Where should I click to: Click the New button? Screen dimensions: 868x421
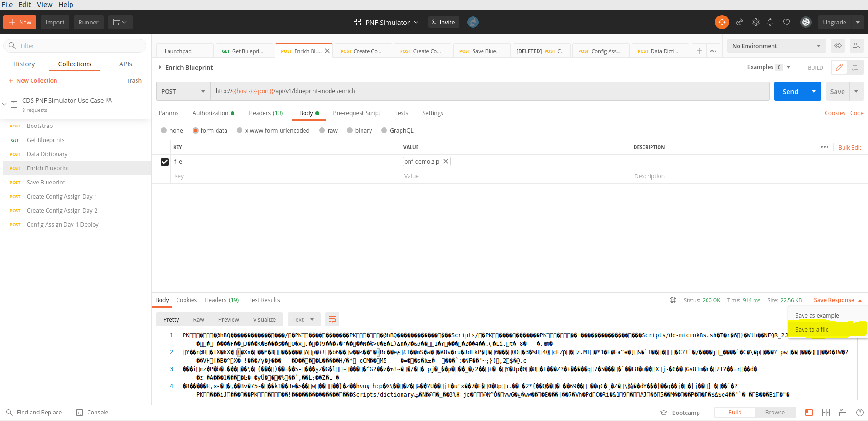(x=20, y=22)
